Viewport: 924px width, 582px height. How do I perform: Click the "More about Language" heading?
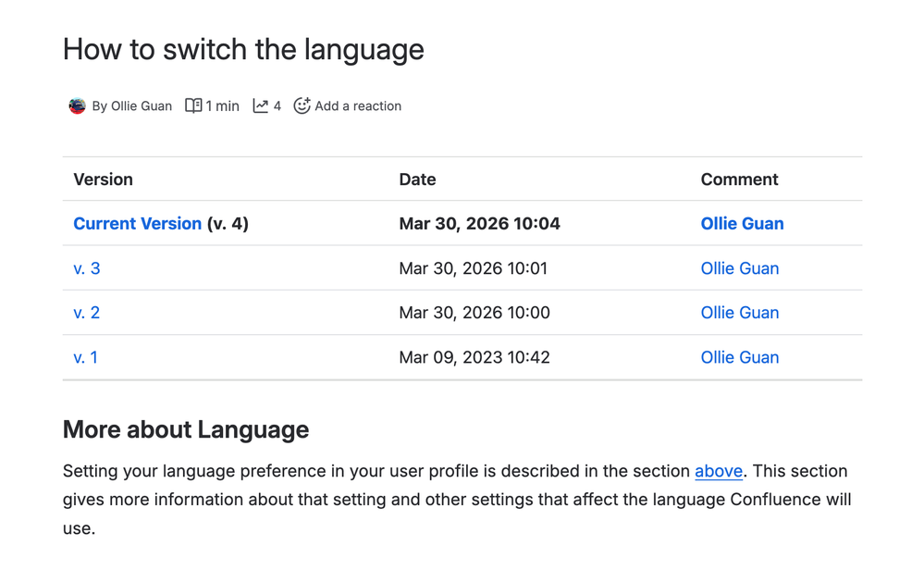186,429
